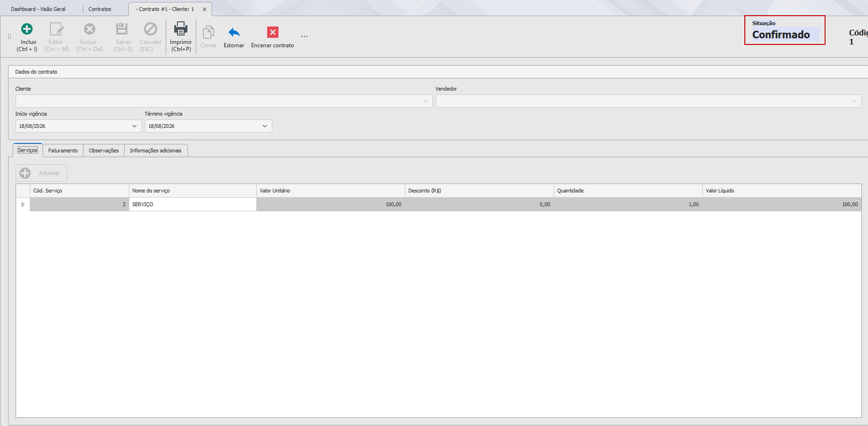Click the SERVIÇO name cell
This screenshot has width=868, height=426.
(193, 204)
